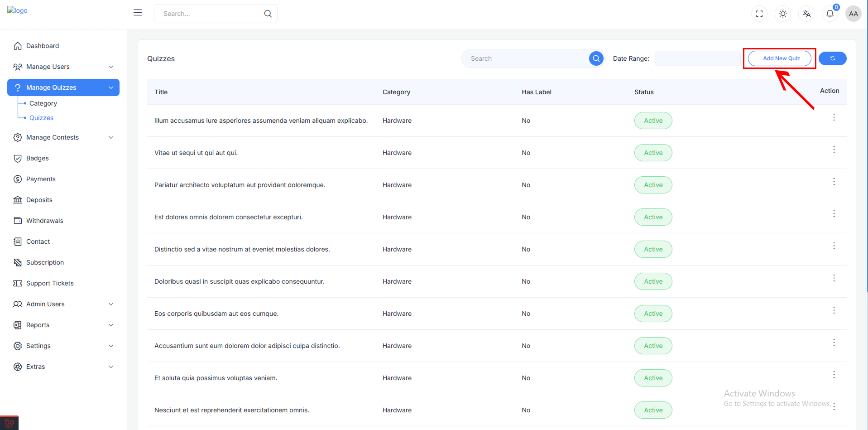
Task: Expand Reports chevron
Action: point(111,325)
